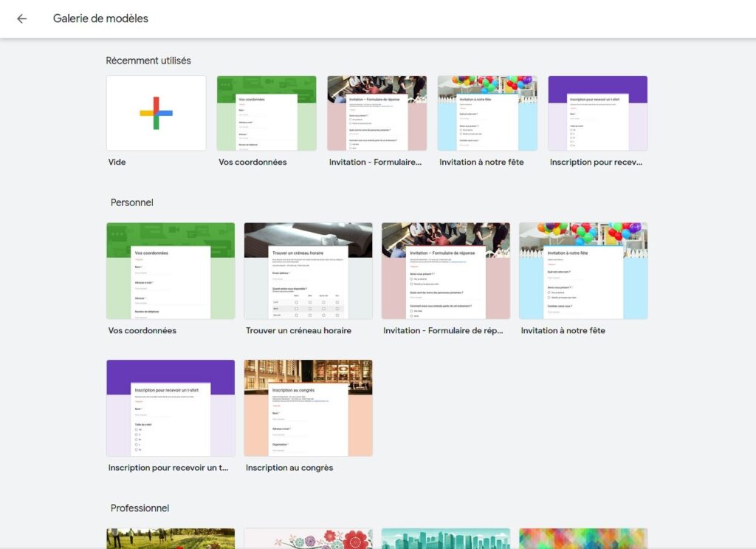The height and width of the screenshot is (549, 756).
Task: Select the Trouver un créneau horaire thumbnail
Action: 308,270
